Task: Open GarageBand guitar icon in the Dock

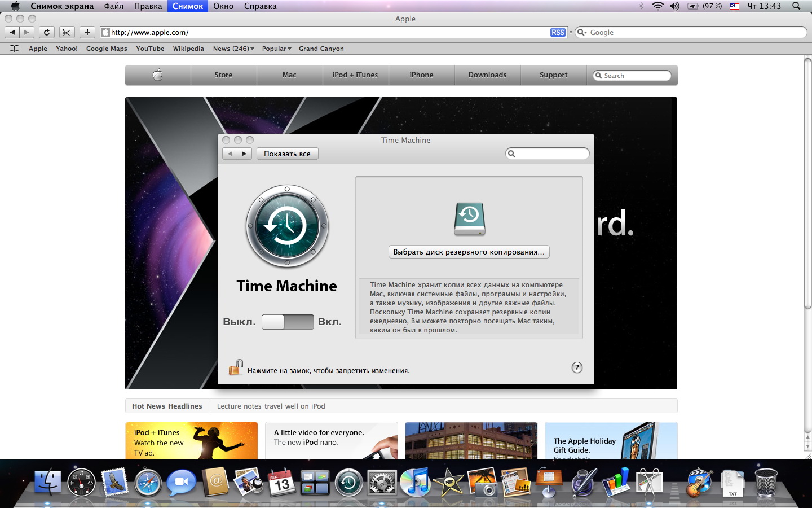Action: click(x=699, y=483)
